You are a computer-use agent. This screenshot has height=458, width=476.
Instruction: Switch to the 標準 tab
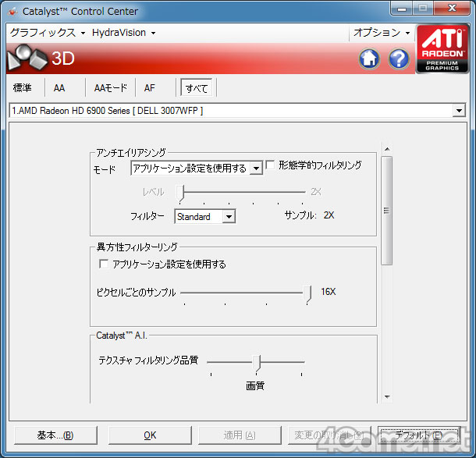22,88
